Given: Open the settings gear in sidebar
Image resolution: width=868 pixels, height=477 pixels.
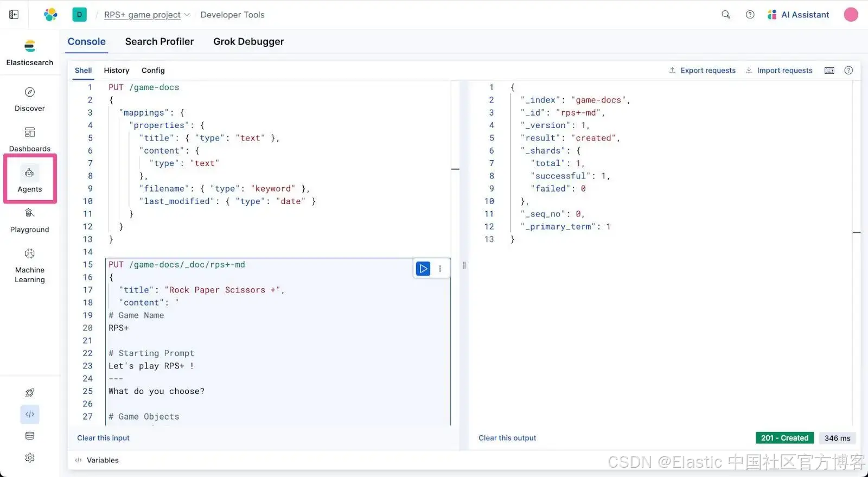Looking at the screenshot, I should (x=30, y=458).
